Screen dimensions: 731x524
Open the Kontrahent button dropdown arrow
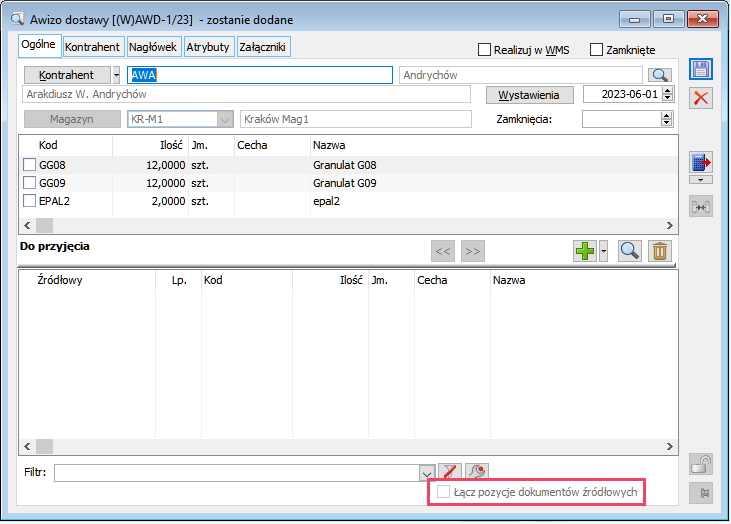[x=116, y=75]
